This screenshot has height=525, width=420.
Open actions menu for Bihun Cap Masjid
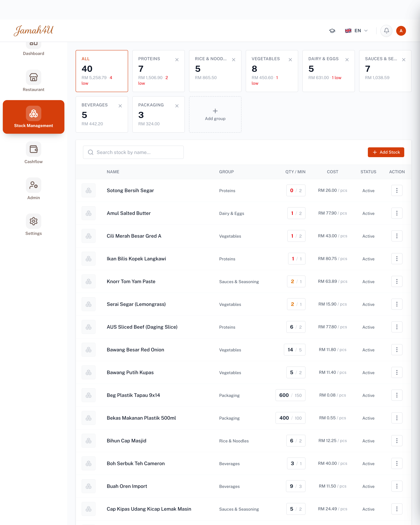pos(397,440)
